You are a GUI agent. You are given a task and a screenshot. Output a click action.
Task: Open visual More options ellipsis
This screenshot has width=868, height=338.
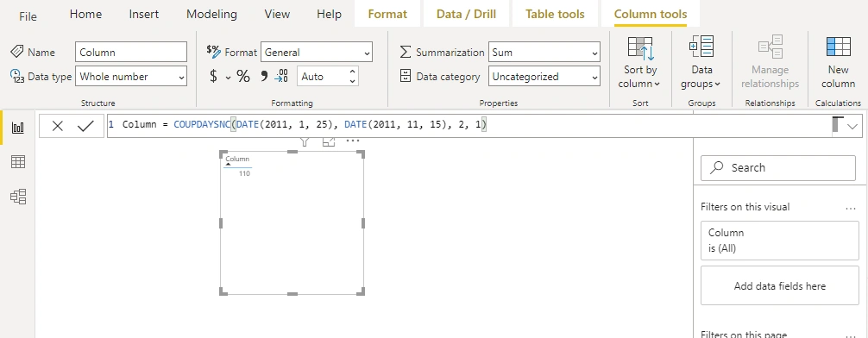(x=353, y=141)
